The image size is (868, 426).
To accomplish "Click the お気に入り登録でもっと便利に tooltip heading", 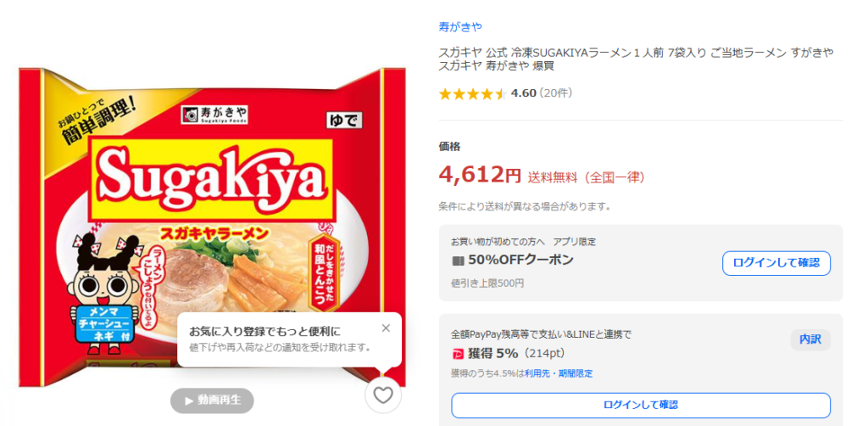I will coord(264,330).
